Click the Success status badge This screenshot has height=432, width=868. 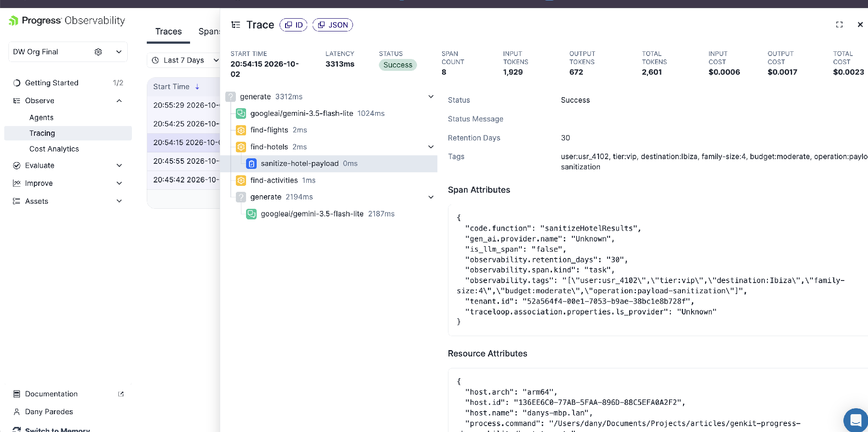pos(398,65)
